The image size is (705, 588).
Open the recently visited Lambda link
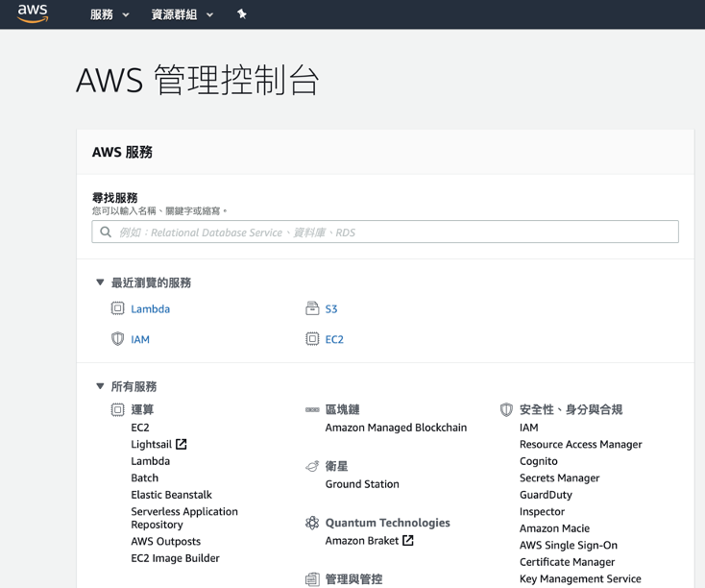[x=151, y=309]
